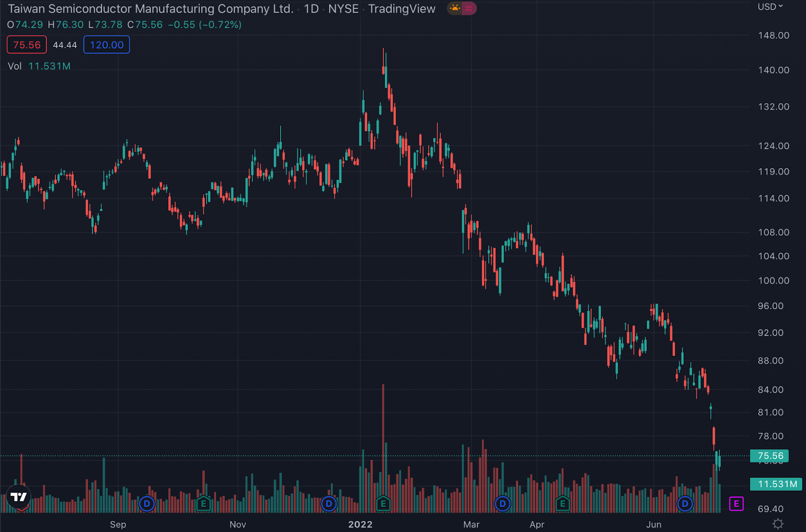Open chart settings gear icon
Screen dimensions: 806x532
(x=778, y=524)
